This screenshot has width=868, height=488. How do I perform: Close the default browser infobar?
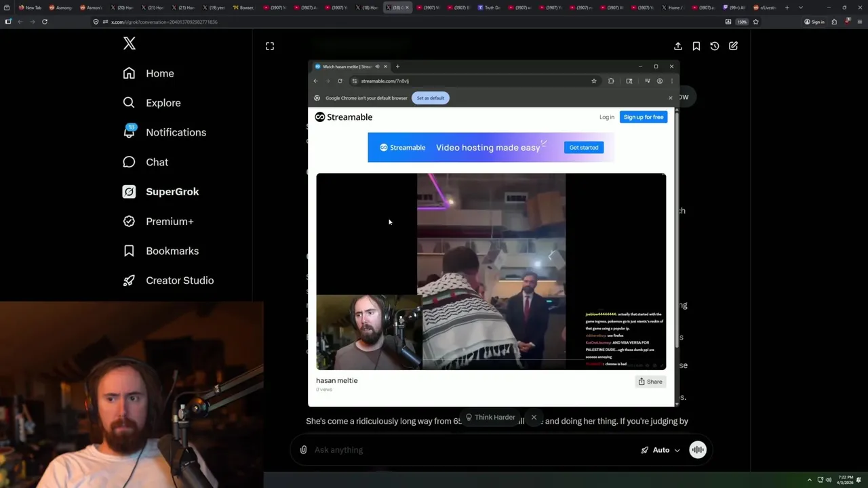tap(670, 98)
